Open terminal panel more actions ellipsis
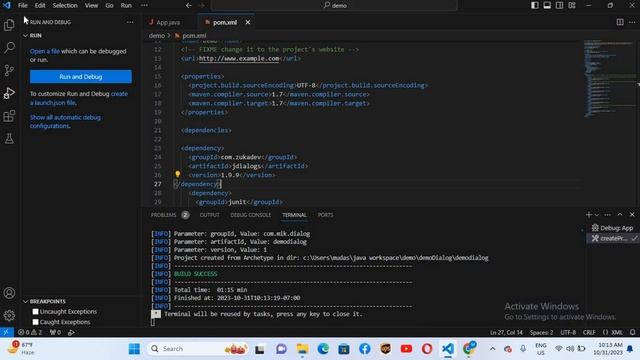Screen dimensions: 640x360 tap(608, 215)
